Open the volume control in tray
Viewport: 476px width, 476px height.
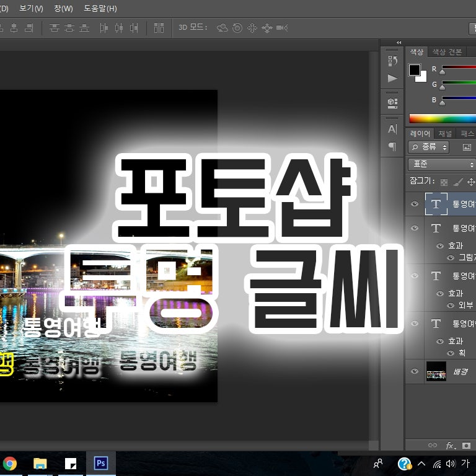[451, 464]
